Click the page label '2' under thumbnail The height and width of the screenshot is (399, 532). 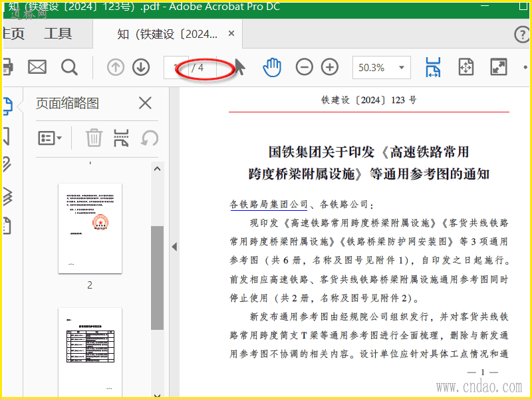point(90,285)
